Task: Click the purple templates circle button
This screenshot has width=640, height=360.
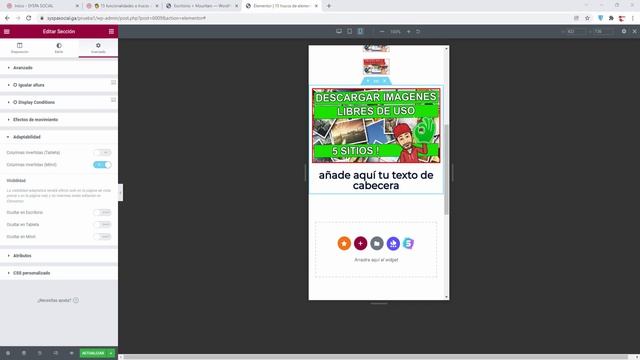Action: 393,243
